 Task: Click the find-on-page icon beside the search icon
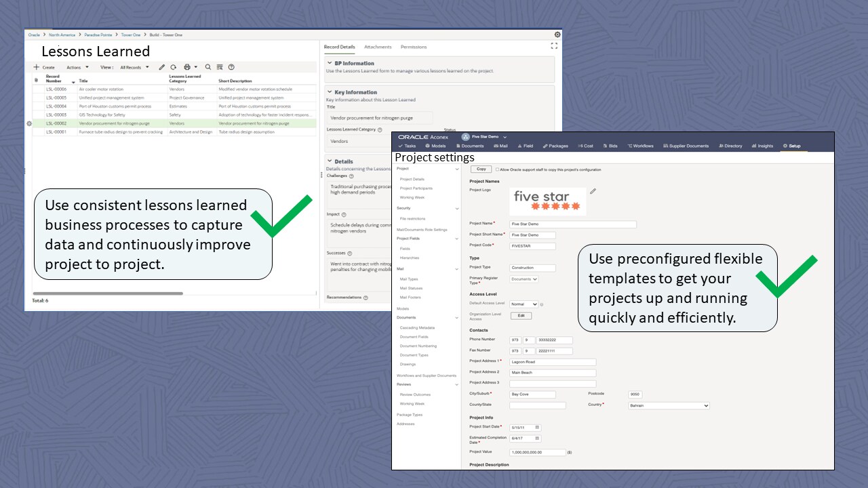220,67
